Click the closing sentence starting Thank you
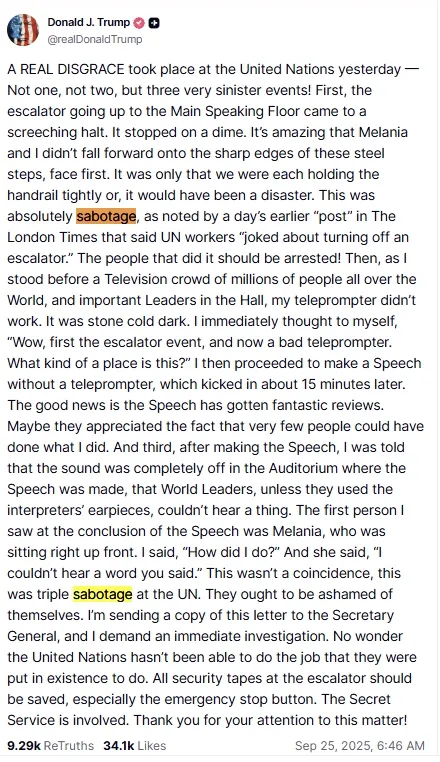 pos(270,719)
